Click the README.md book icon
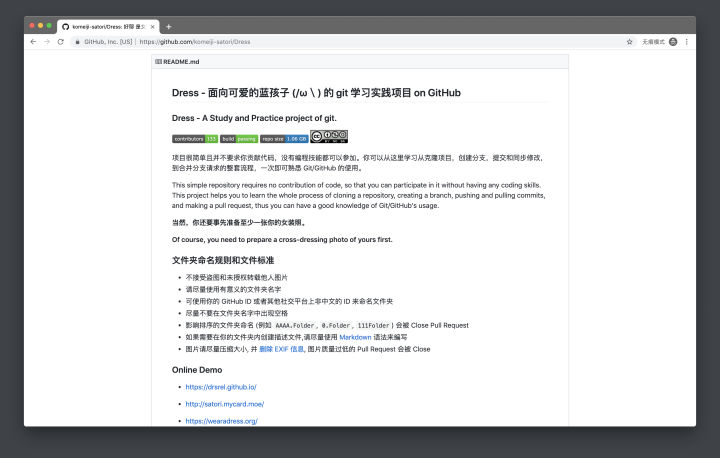The image size is (720, 458). 158,62
